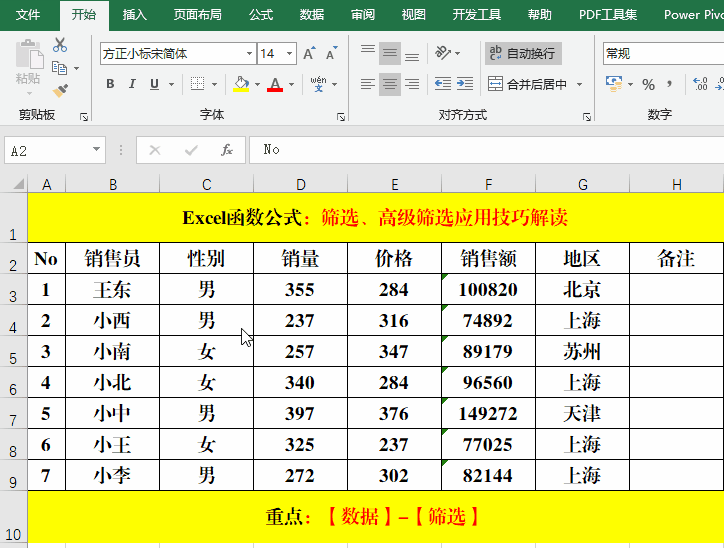The image size is (724, 548).
Task: Click the Cut scissors icon
Action: point(60,45)
